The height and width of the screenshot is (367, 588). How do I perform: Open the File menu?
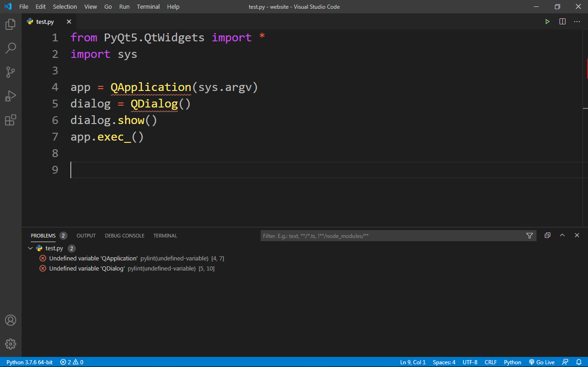tap(24, 6)
